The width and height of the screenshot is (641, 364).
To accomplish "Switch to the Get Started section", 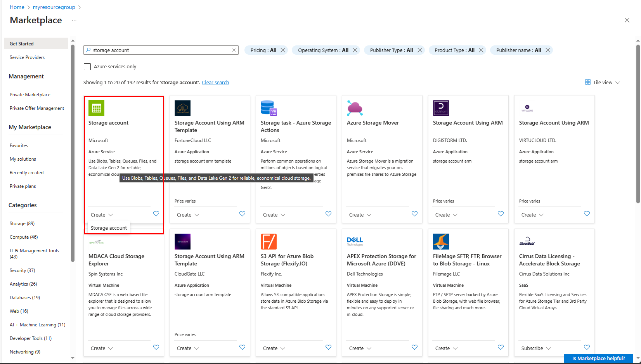I will pyautogui.click(x=21, y=43).
